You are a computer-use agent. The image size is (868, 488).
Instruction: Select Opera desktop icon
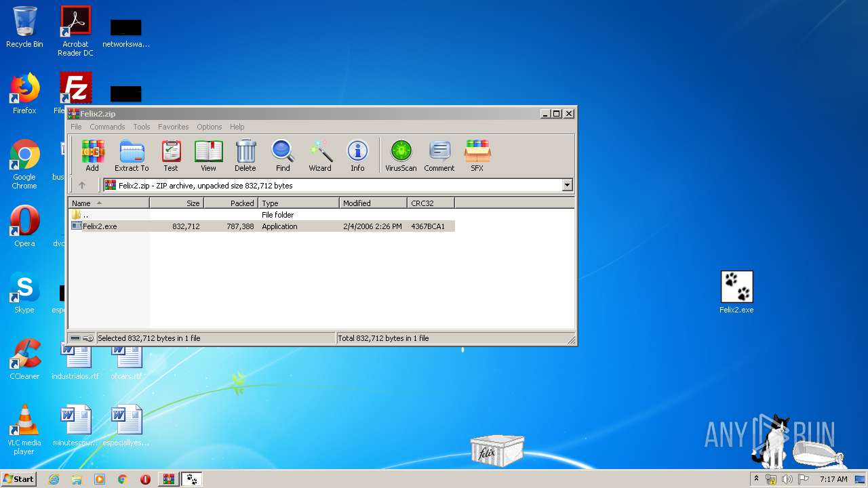tap(24, 226)
